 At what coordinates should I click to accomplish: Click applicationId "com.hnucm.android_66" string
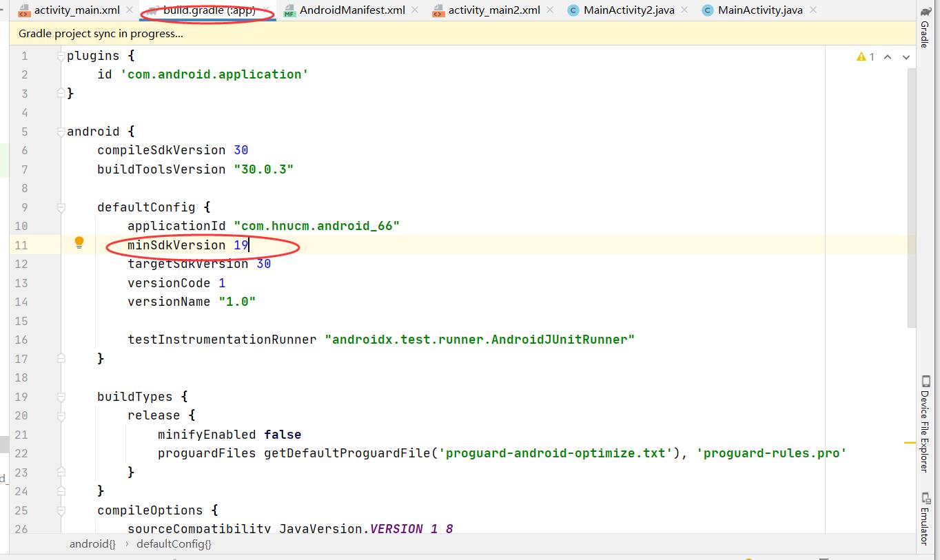[316, 226]
